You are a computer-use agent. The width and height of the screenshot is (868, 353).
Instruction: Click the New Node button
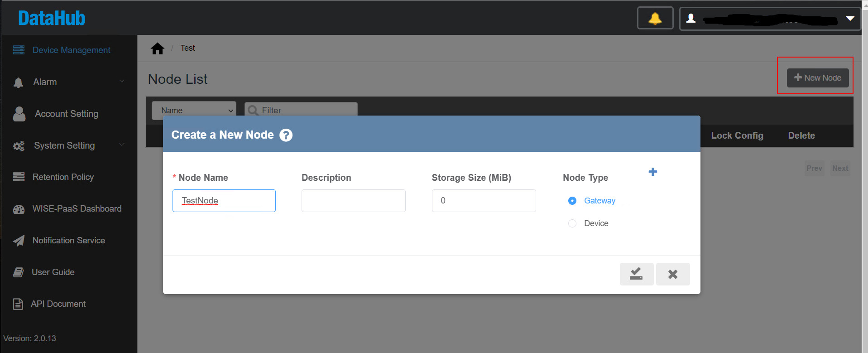(817, 78)
